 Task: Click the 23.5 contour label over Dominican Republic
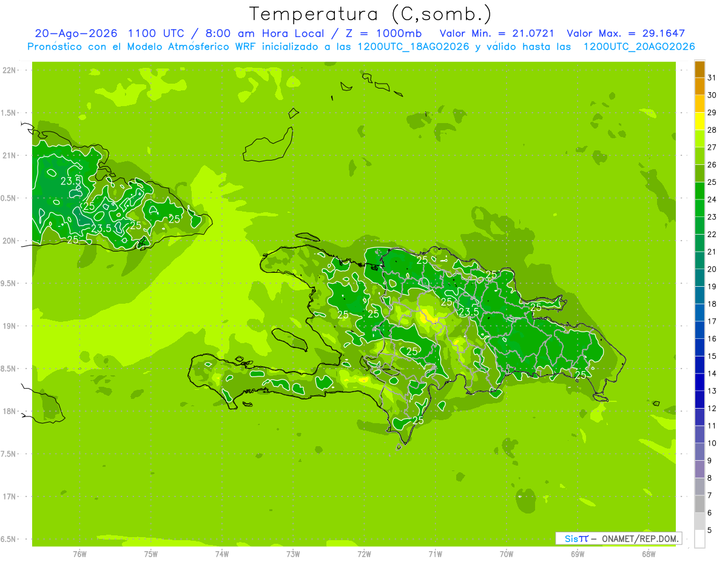pyautogui.click(x=468, y=312)
